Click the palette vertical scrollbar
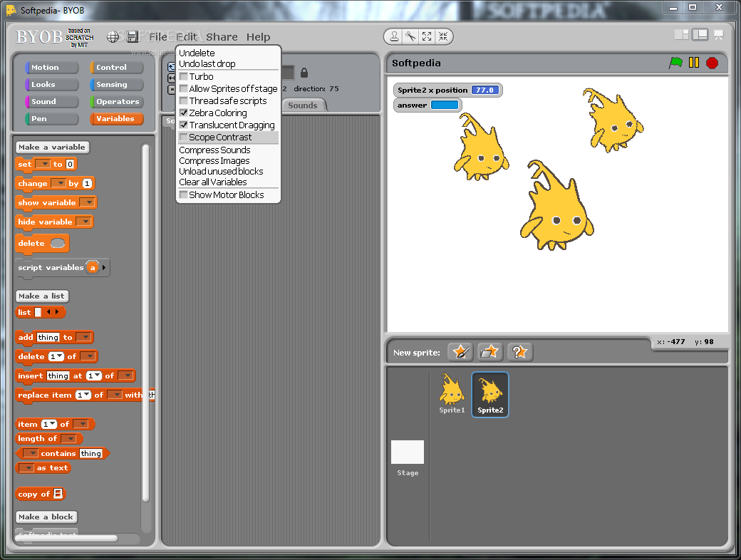 (x=145, y=323)
